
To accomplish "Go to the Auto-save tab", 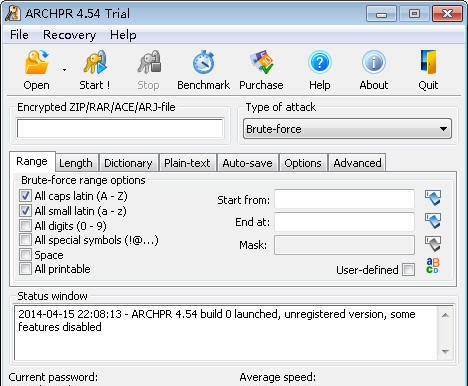I will [247, 163].
